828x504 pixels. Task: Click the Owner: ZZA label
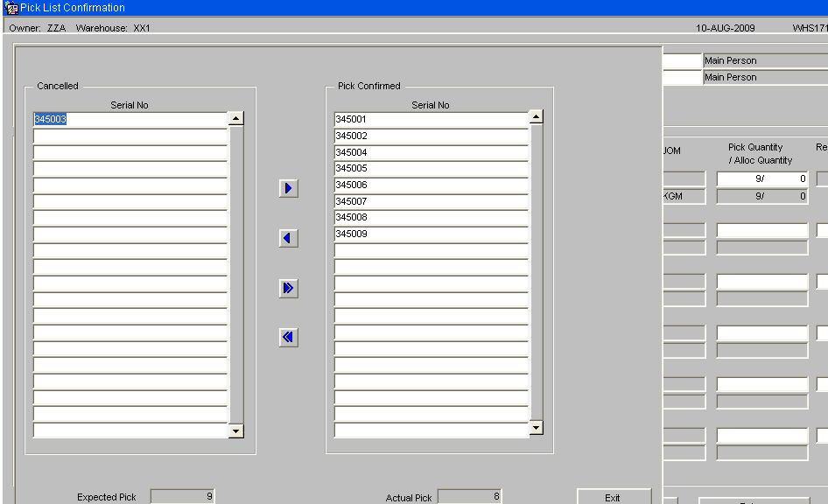point(38,28)
